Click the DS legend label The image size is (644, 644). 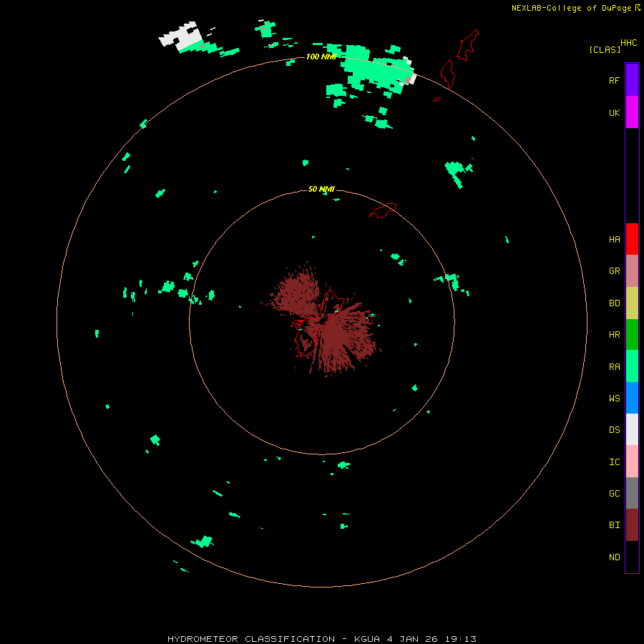(614, 430)
